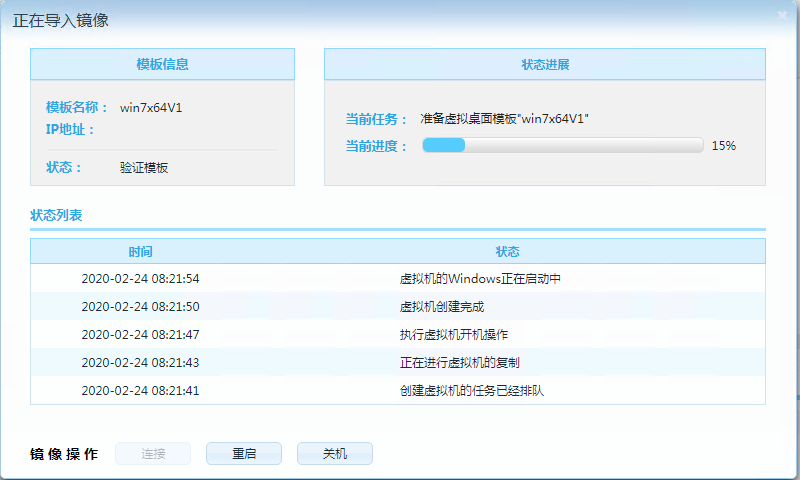The image size is (800, 480).
Task: Select the timestamp 2020-02-24 08:21:43
Action: tap(140, 363)
